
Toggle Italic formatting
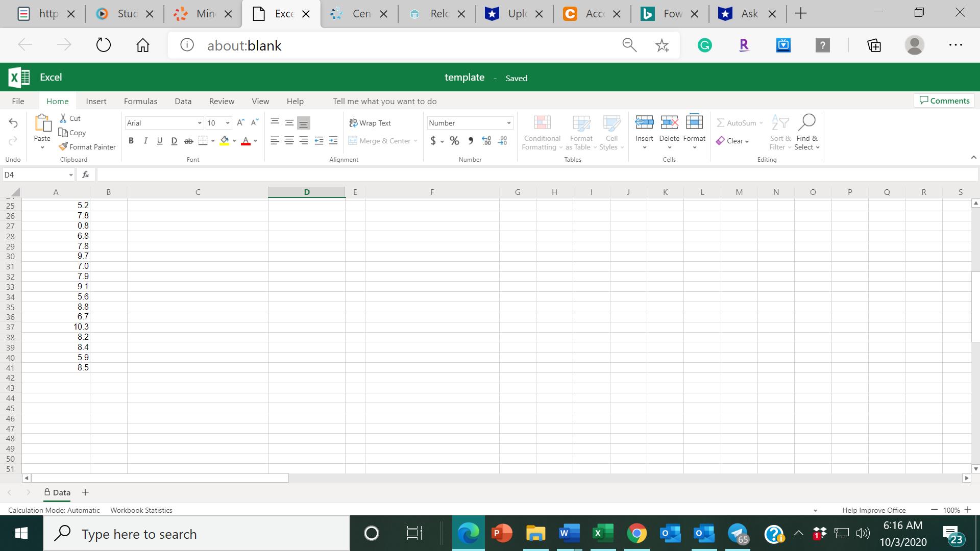[x=145, y=141]
